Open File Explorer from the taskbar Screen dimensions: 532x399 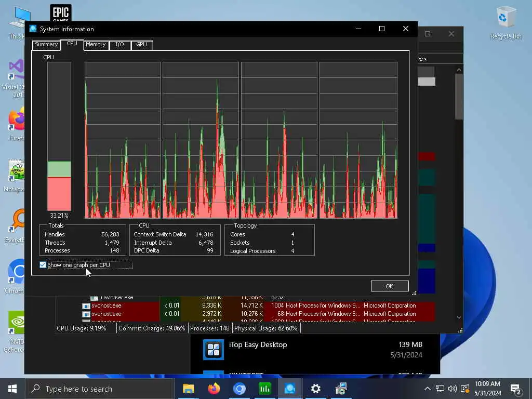(x=188, y=389)
